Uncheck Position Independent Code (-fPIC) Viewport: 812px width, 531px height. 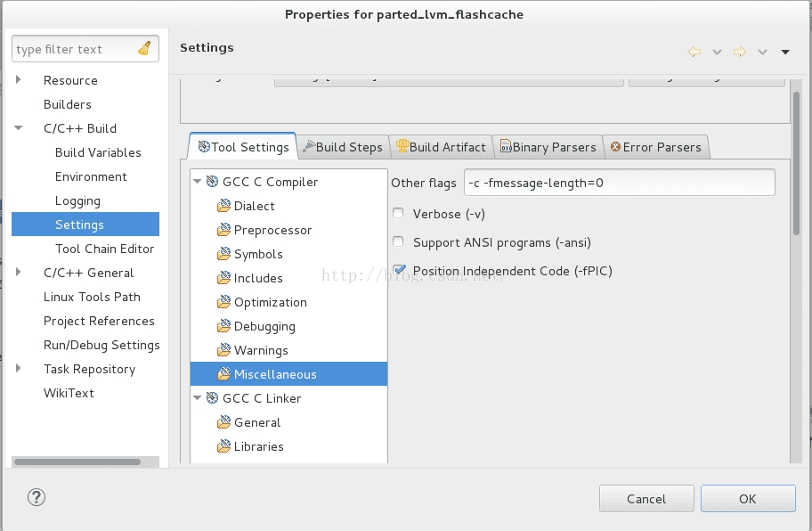pyautogui.click(x=398, y=271)
